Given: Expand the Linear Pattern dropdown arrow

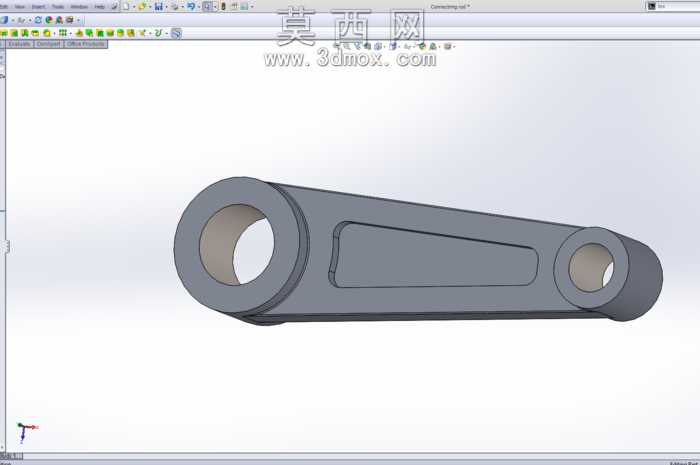Looking at the screenshot, I should [71, 33].
